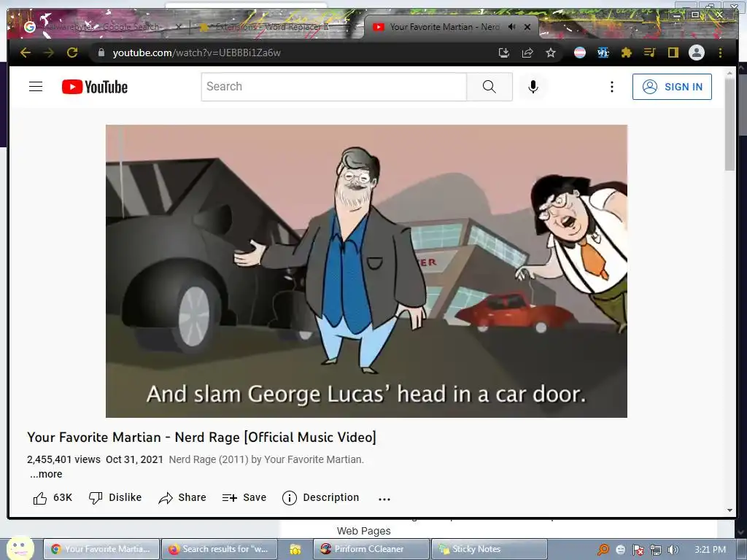The height and width of the screenshot is (560, 747).
Task: Click the Dislike button
Action: [115, 497]
